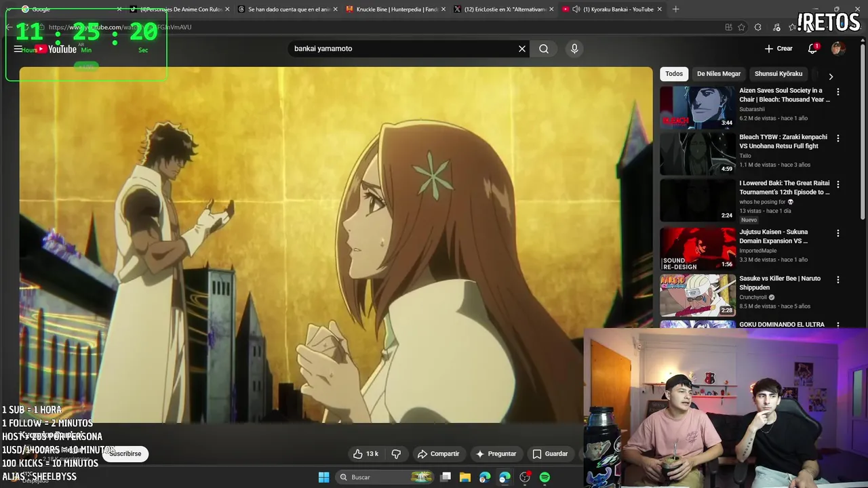868x488 pixels.
Task: Click the Subarashii channel name
Action: coord(752,109)
